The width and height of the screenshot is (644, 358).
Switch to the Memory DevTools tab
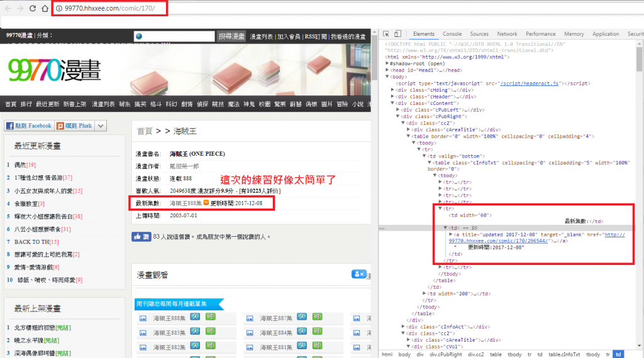[x=574, y=34]
